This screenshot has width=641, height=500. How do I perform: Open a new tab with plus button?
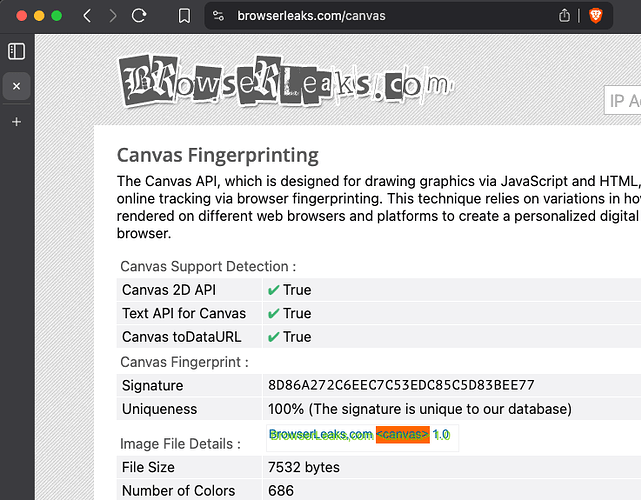(x=16, y=122)
